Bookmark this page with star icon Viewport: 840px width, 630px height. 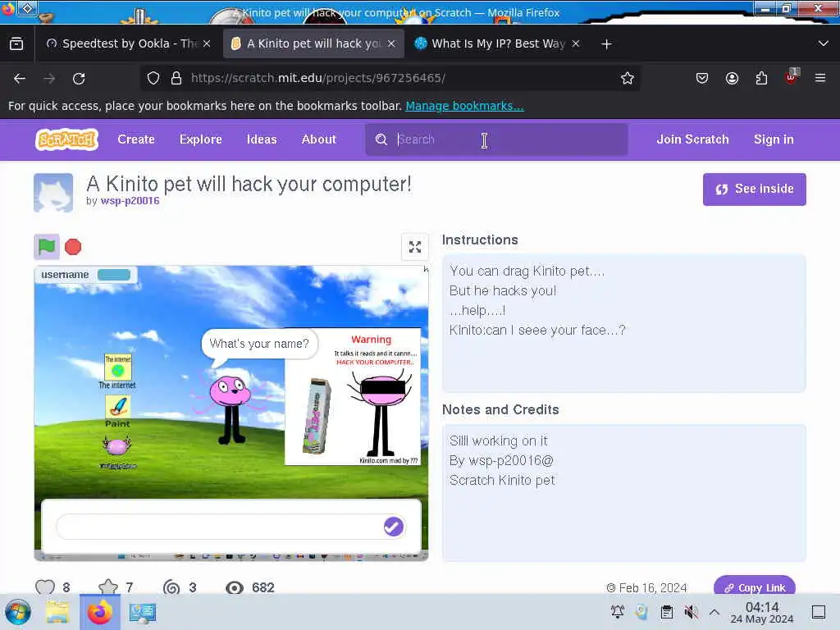(x=628, y=78)
